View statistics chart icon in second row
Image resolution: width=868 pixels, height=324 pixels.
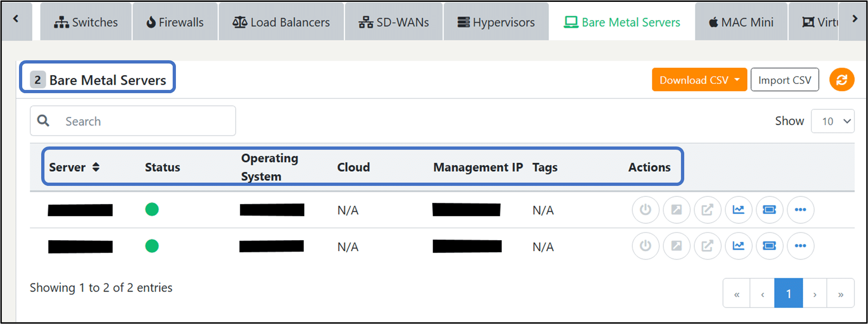click(738, 246)
